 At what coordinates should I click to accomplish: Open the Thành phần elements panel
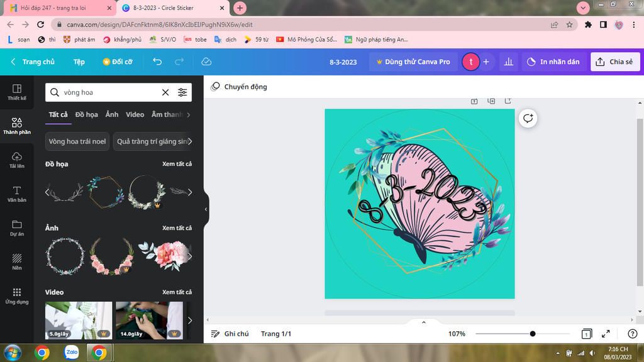(x=17, y=126)
